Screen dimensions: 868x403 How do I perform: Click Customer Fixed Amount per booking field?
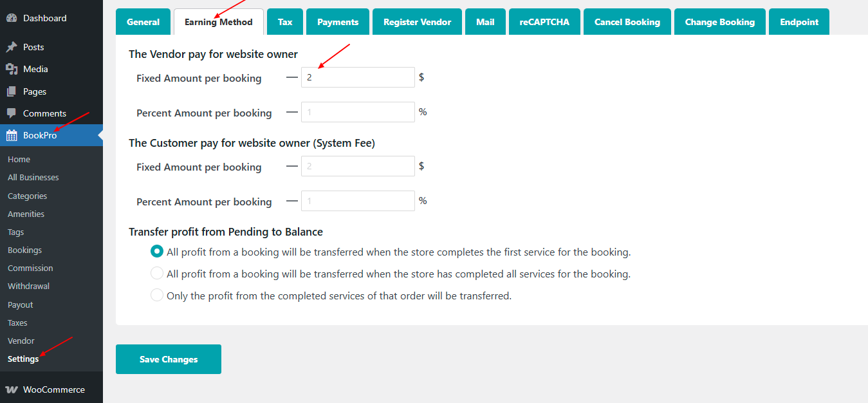pos(358,166)
